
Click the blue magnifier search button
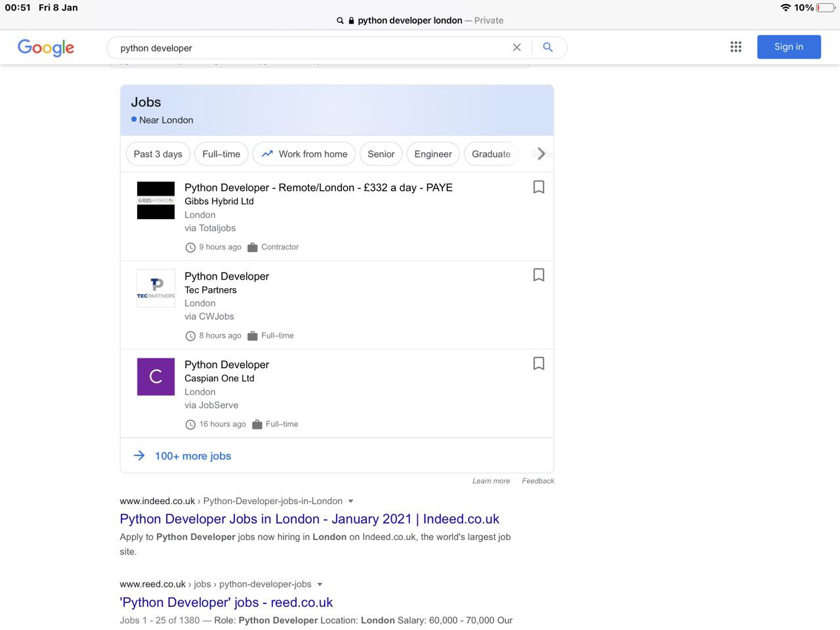[548, 47]
